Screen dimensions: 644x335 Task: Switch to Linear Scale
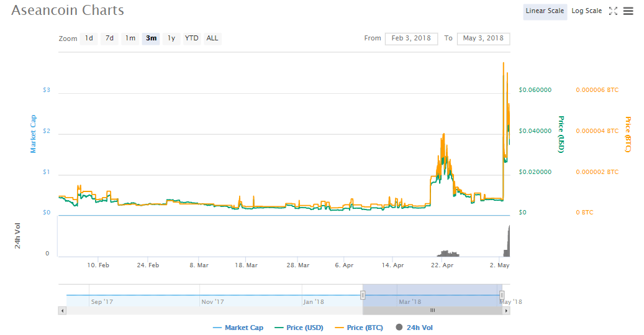click(545, 11)
